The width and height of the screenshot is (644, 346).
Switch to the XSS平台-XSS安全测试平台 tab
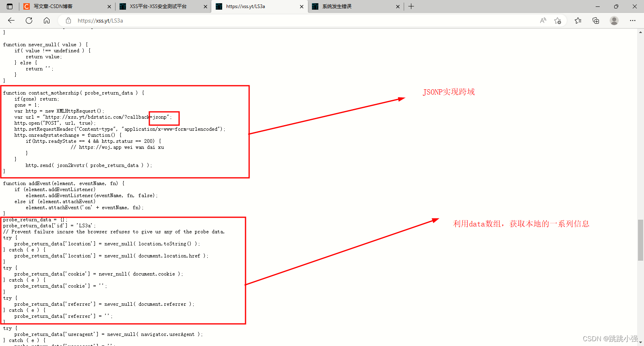163,6
